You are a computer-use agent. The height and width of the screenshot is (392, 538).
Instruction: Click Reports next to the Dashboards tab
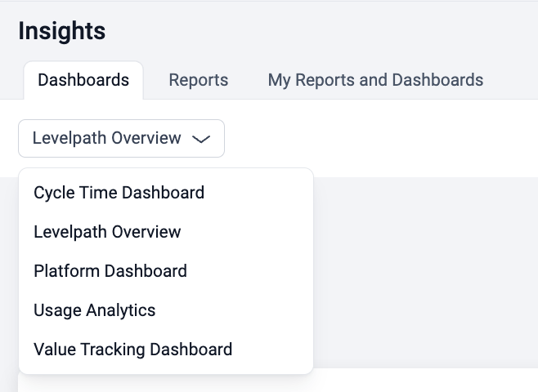pyautogui.click(x=199, y=80)
